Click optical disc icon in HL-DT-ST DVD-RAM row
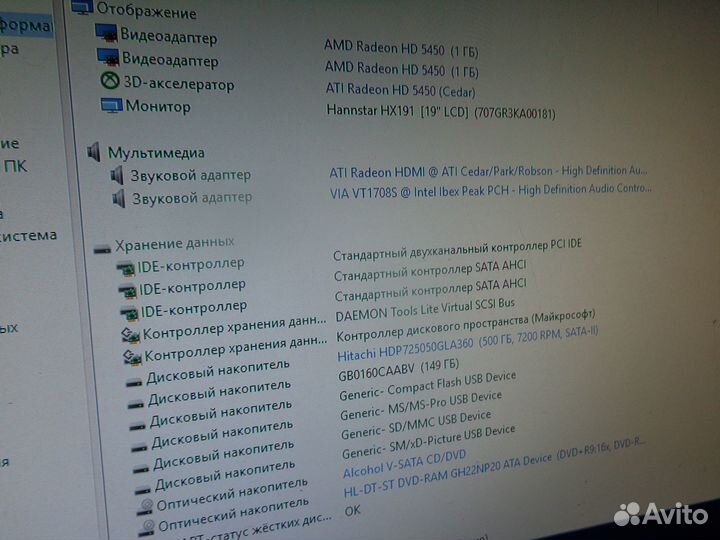The height and width of the screenshot is (540, 720). [148, 528]
